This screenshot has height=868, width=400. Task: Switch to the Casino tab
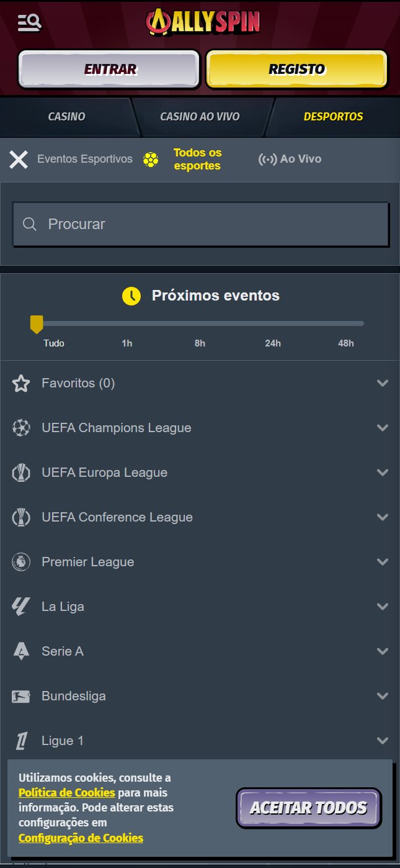coord(67,117)
